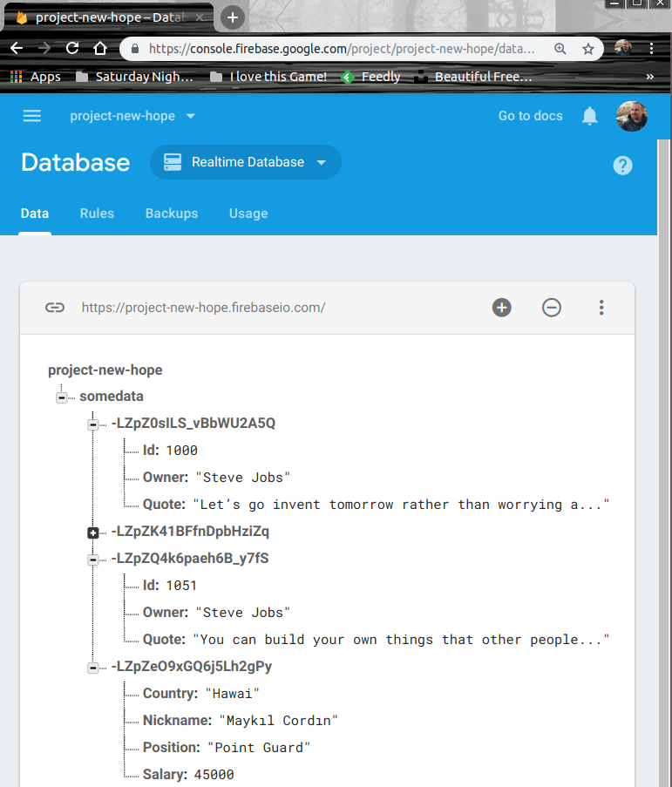Switch to the Rules tab
The width and height of the screenshot is (672, 787).
click(x=97, y=214)
